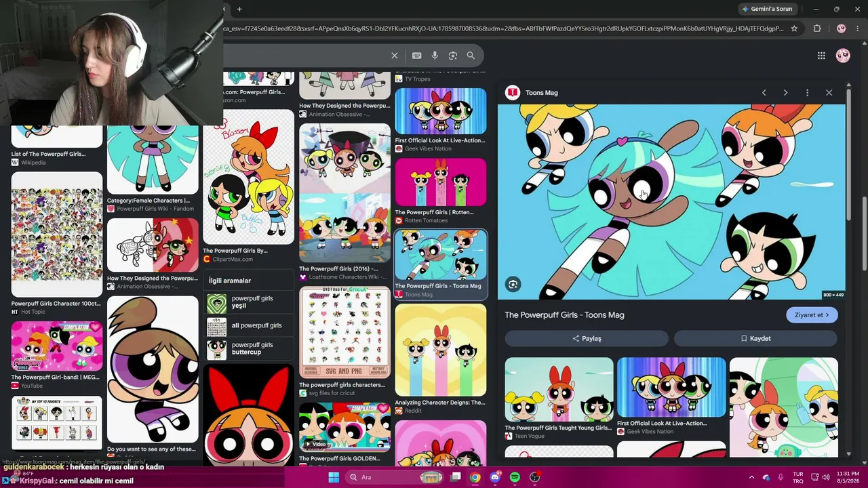The width and height of the screenshot is (868, 488).
Task: Go to the previous image in the preview panel
Action: click(764, 93)
